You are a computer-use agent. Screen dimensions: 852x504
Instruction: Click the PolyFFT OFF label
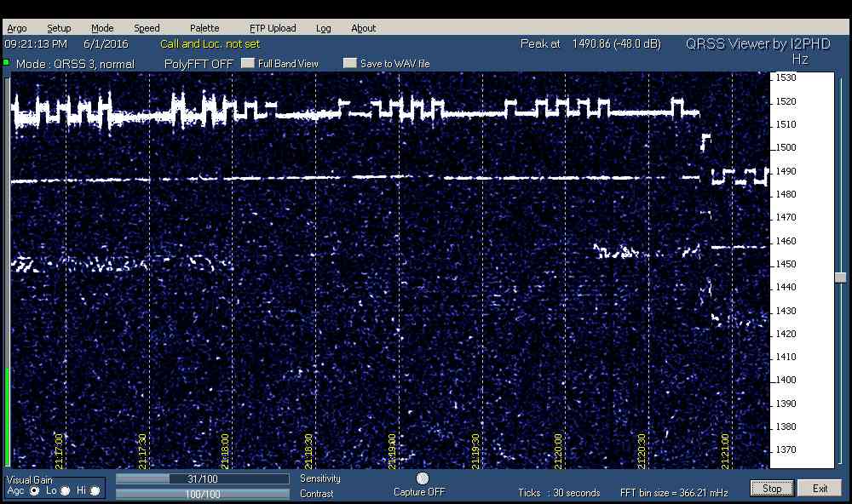tap(199, 64)
